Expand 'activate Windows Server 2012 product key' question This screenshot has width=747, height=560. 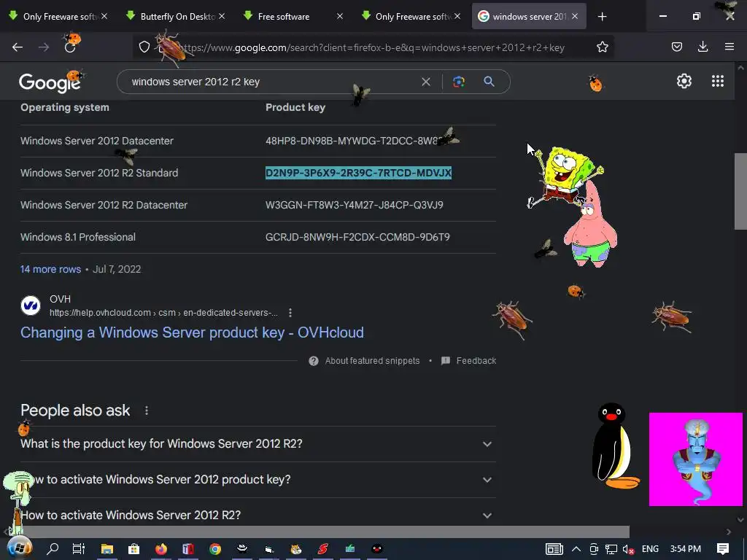[x=258, y=480]
